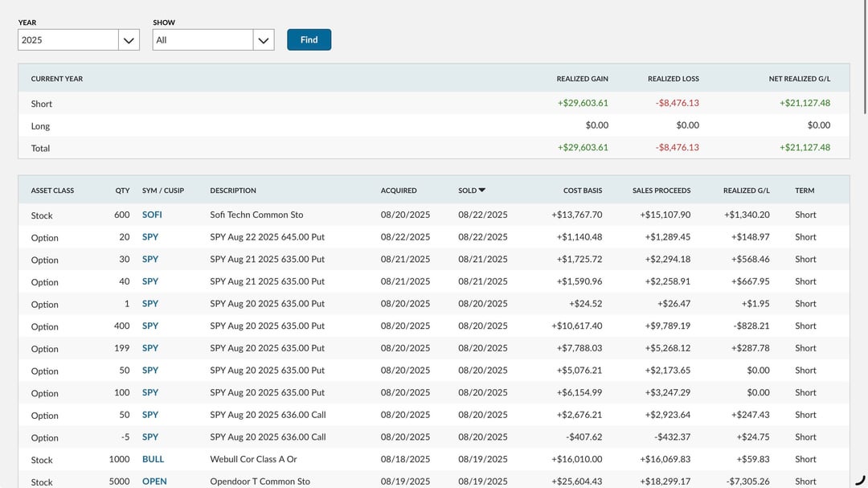Click SPY link in the -5 quantity row

[x=150, y=437]
